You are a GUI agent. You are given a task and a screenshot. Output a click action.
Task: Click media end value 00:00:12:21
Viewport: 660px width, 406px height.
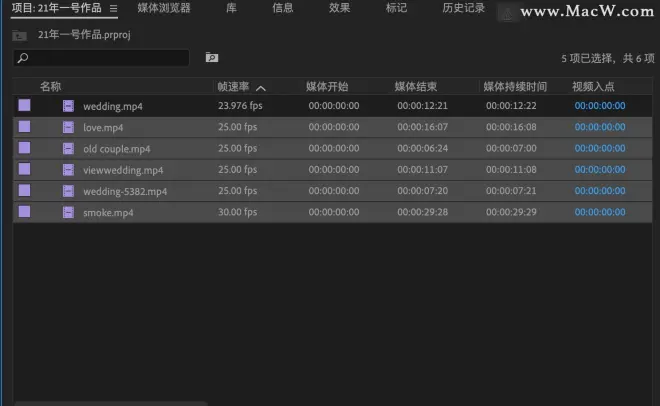pos(422,106)
